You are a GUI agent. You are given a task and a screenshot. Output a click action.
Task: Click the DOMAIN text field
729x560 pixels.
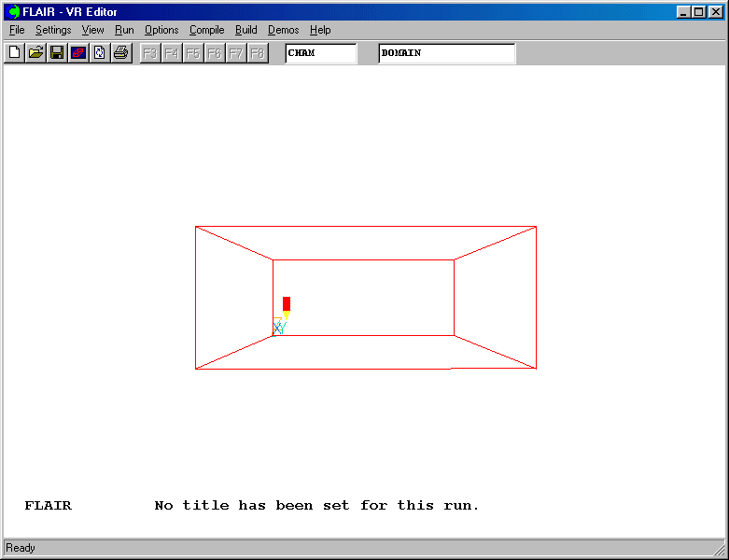point(446,53)
